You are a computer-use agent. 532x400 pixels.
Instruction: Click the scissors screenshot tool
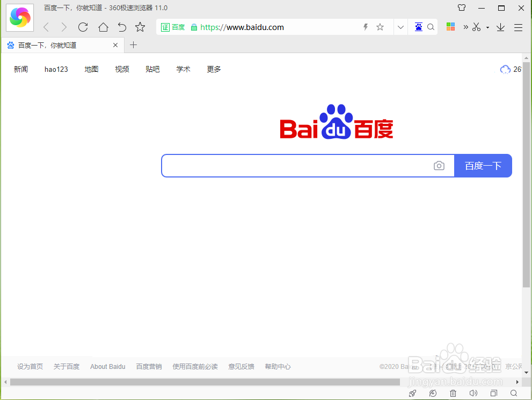(476, 27)
